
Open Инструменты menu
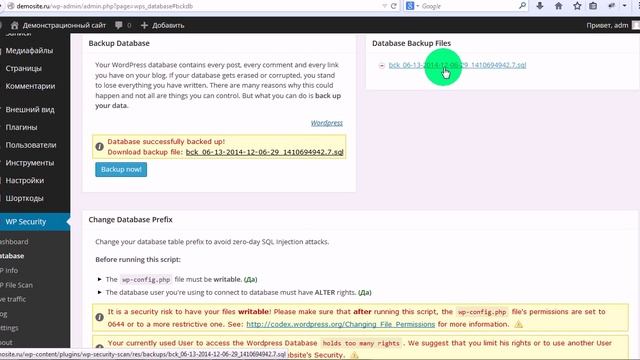29,163
